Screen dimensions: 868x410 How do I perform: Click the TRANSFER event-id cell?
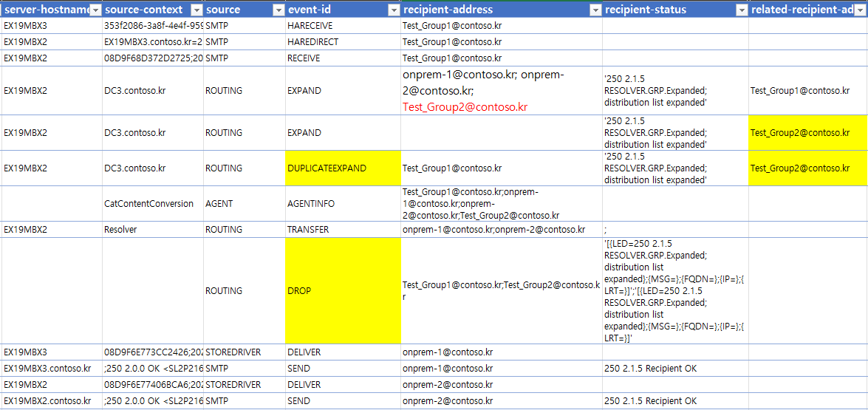[x=344, y=230]
